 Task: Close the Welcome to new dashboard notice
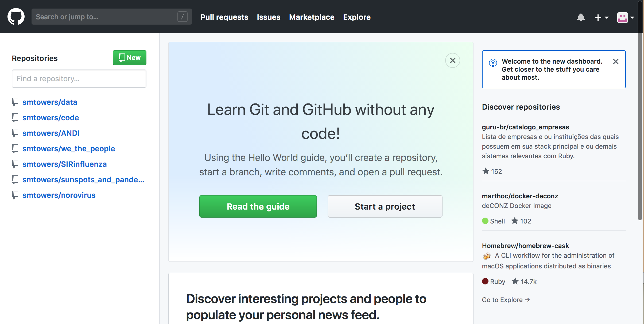616,61
